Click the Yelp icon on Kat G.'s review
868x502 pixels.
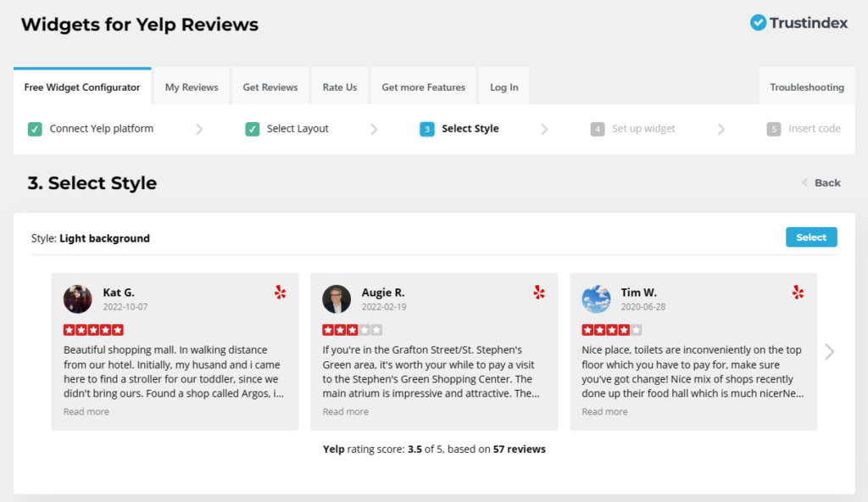pos(281,292)
